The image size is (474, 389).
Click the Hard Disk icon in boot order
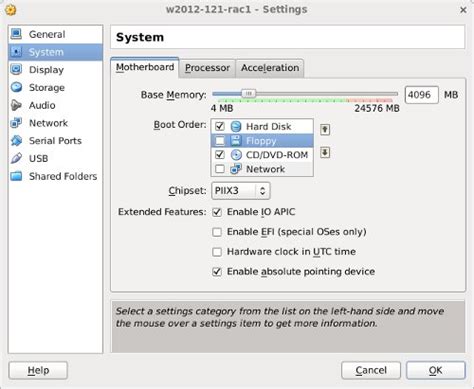tap(236, 126)
